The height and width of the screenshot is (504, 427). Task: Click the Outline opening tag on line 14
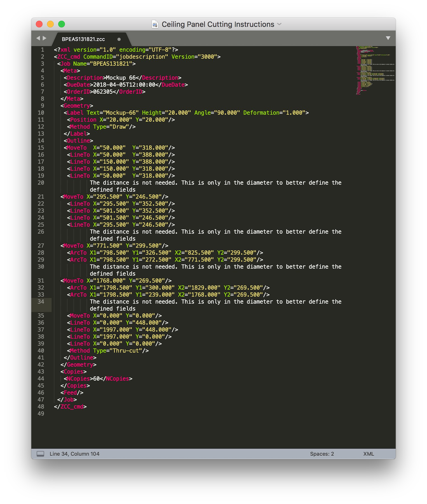pyautogui.click(x=78, y=141)
